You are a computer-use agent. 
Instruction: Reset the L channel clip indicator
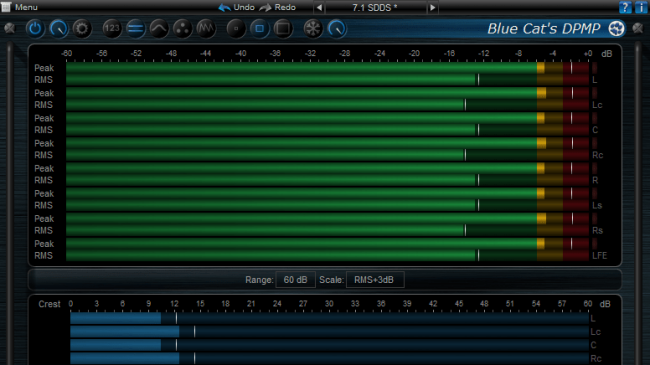pos(594,68)
